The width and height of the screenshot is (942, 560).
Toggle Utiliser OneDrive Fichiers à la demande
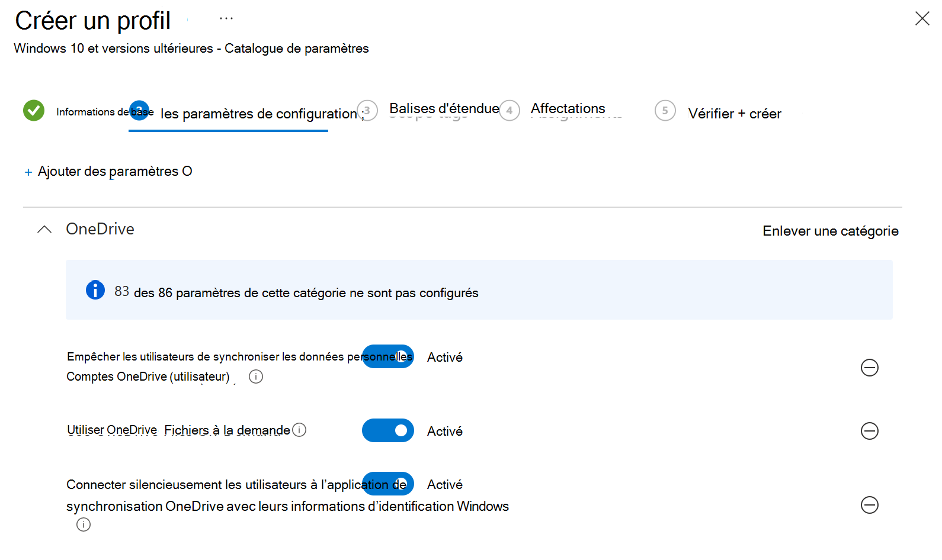pos(388,430)
